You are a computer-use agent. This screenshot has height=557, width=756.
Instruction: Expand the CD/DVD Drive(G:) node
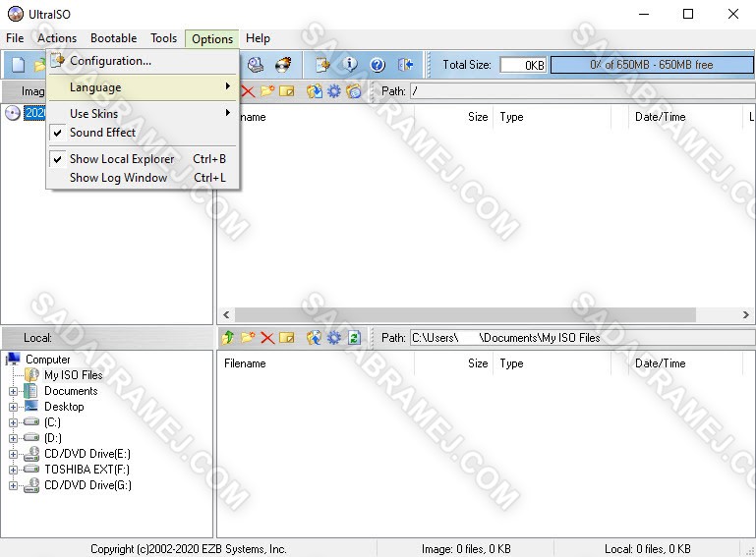pyautogui.click(x=13, y=485)
